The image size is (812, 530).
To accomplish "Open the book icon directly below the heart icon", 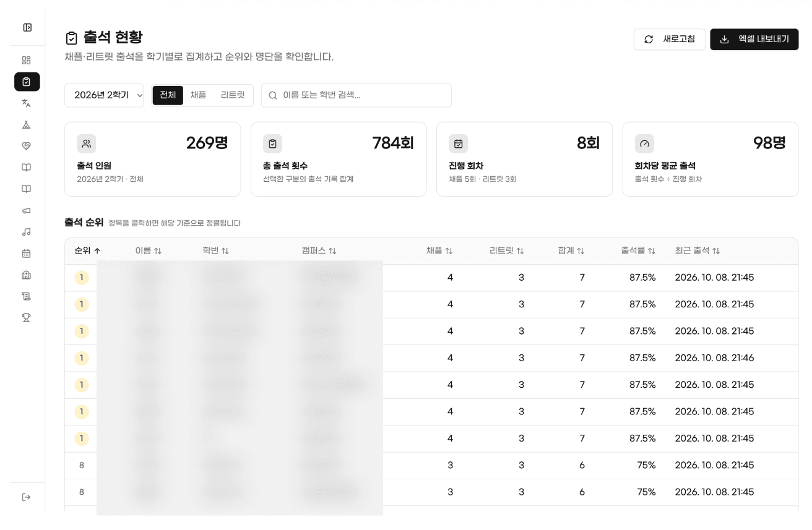I will point(27,167).
